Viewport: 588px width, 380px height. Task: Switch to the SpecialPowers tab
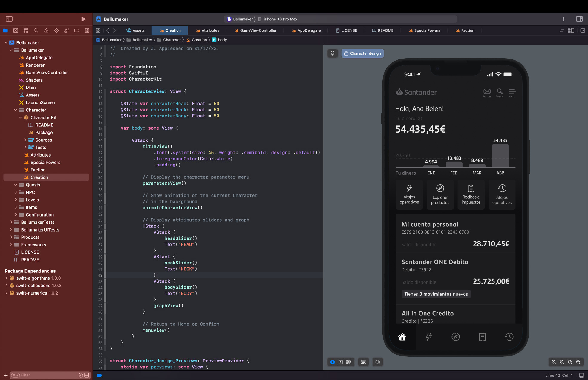(424, 30)
